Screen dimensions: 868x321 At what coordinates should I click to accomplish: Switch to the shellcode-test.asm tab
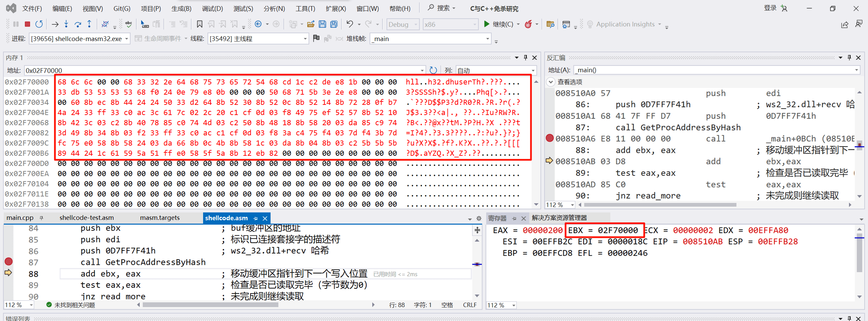tap(87, 218)
